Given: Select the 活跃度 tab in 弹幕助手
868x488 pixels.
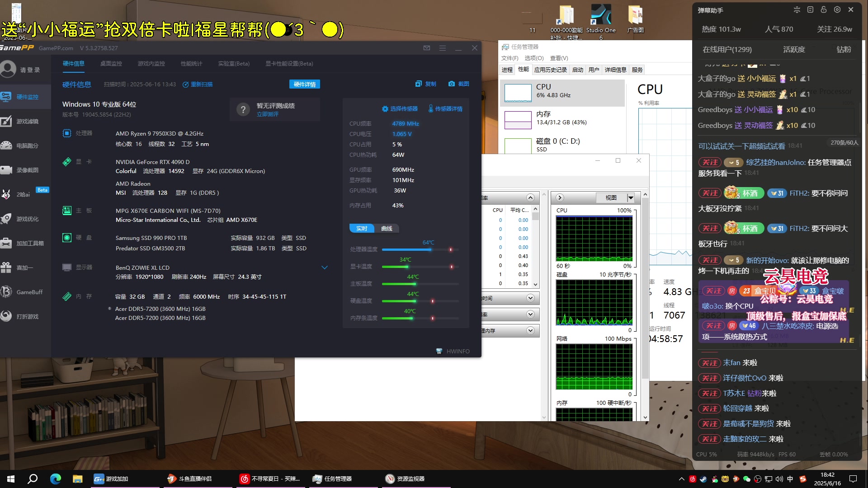Looking at the screenshot, I should pos(794,49).
